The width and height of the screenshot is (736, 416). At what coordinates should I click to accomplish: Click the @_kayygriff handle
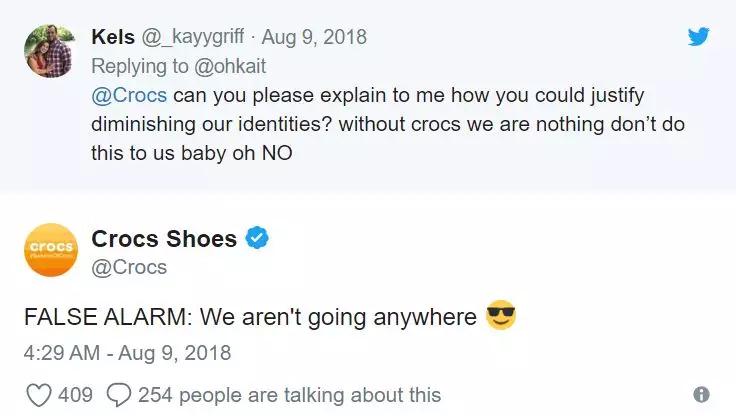[196, 37]
